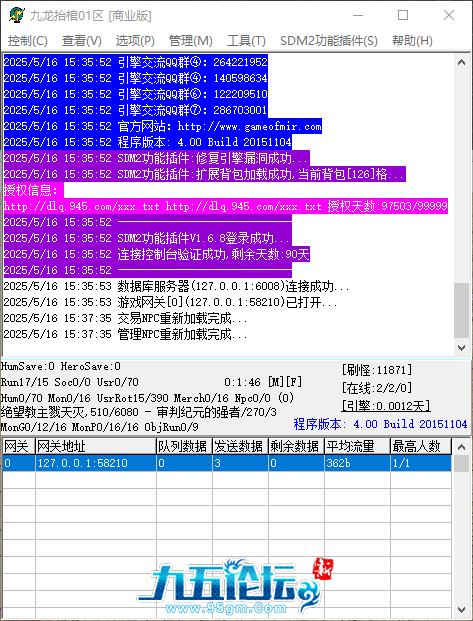The width and height of the screenshot is (473, 621).
Task: Open the 帮助(H) menu
Action: coord(412,41)
